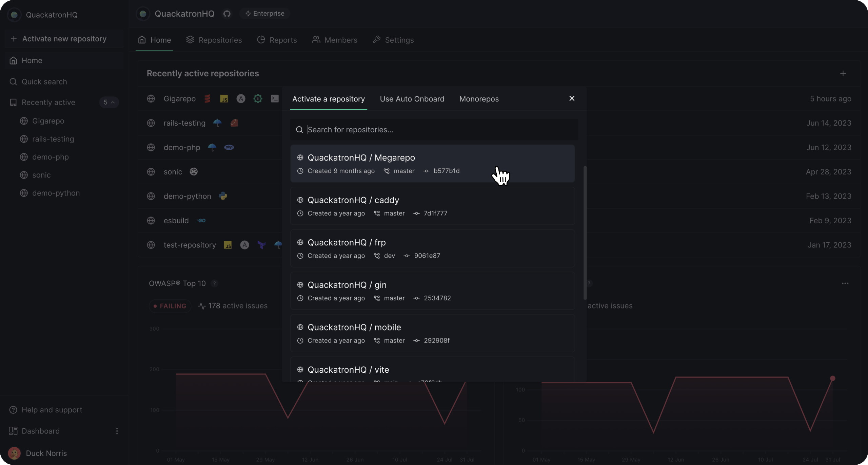Click the repository list scrollbar
Viewport: 868px width, 465px height.
tap(585, 232)
